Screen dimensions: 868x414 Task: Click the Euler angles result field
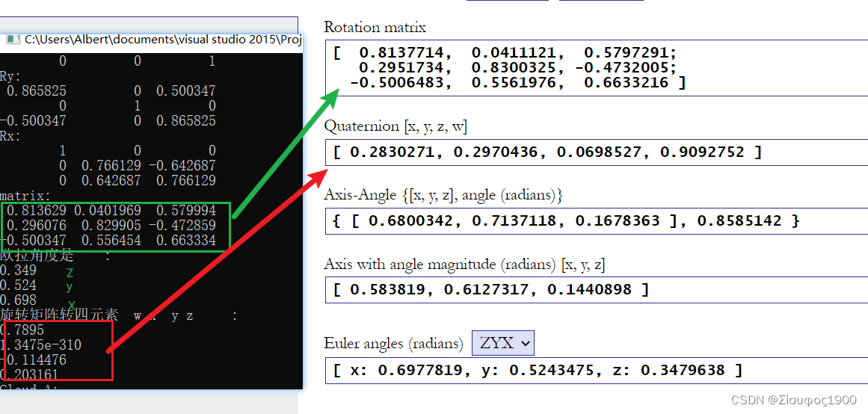pos(597,370)
